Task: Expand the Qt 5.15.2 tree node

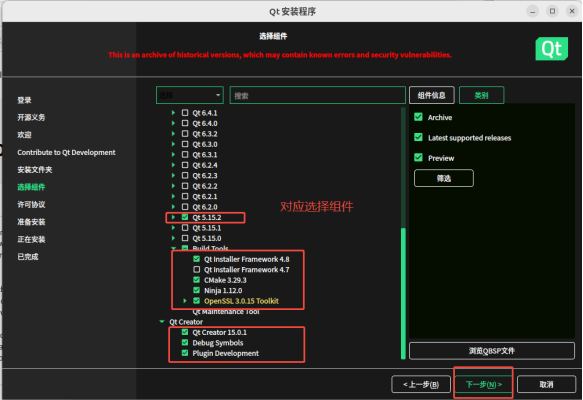Action: coord(173,217)
